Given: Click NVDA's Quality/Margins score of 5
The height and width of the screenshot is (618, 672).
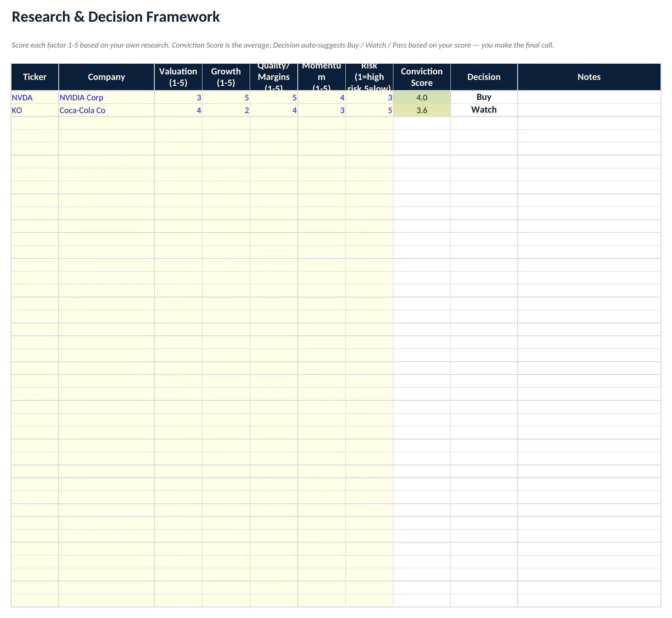Looking at the screenshot, I should pos(274,97).
